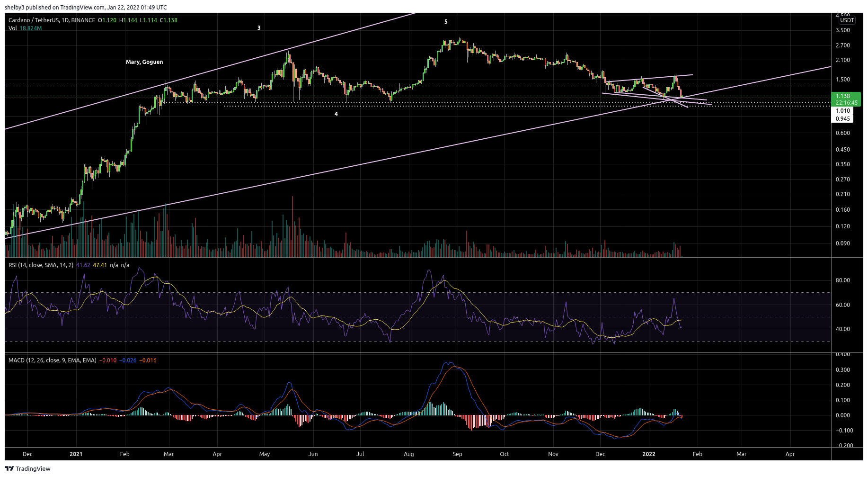This screenshot has height=477, width=868.
Task: Click the 1.010 horizontal line price label
Action: click(842, 111)
